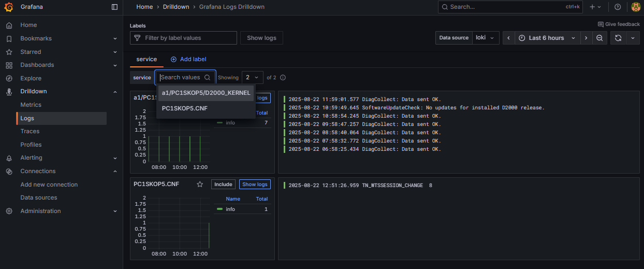
Task: Click the Filter by label values field
Action: 184,38
